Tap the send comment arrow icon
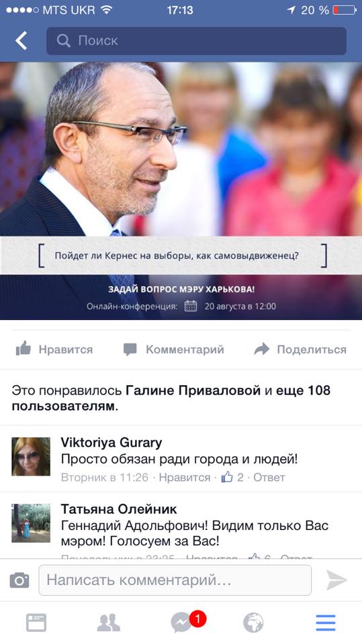 337,580
